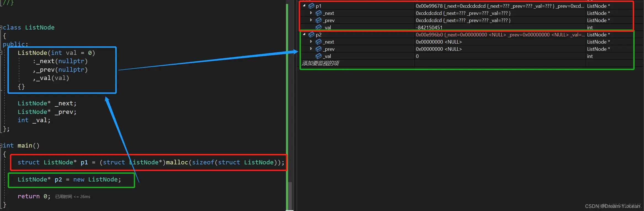The width and height of the screenshot is (644, 211).
Task: Click the ,_val(val) initializer line
Action: point(51,78)
